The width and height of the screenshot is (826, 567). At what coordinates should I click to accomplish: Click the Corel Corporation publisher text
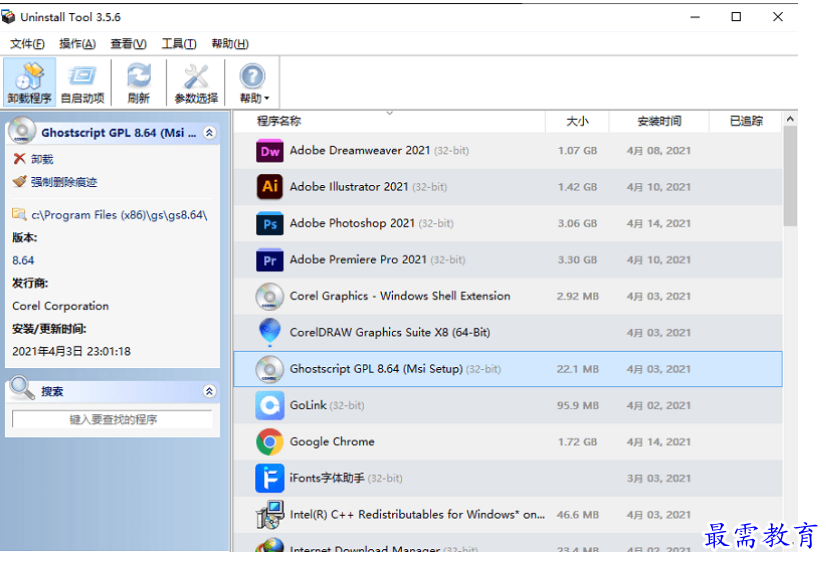[61, 306]
